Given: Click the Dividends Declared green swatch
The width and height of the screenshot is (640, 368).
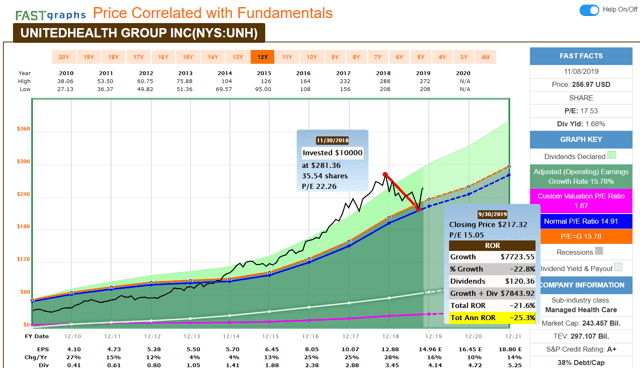Looking at the screenshot, I should 611,155.
